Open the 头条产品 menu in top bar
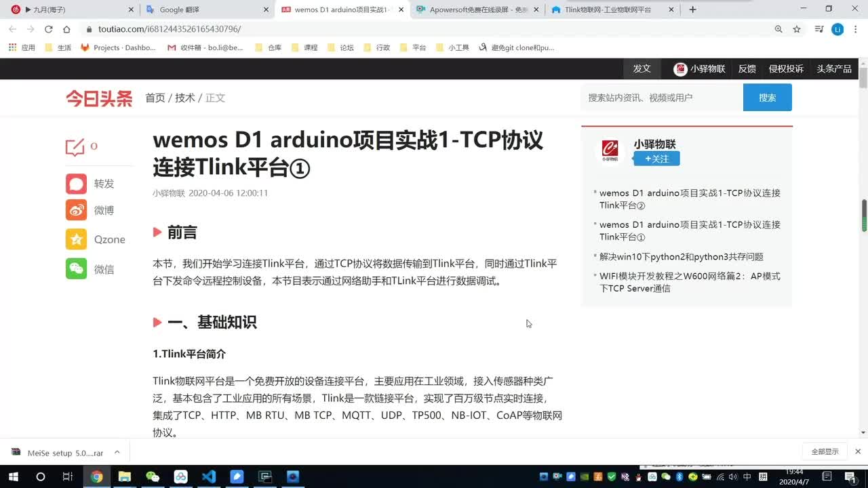The image size is (868, 488). 834,68
